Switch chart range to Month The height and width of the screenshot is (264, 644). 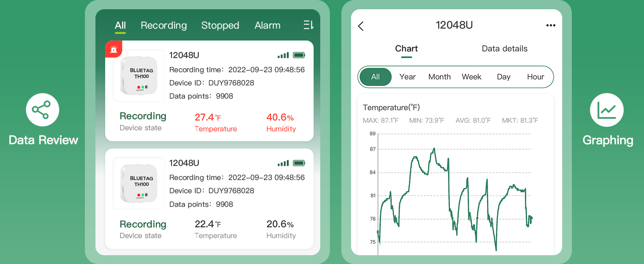(439, 77)
